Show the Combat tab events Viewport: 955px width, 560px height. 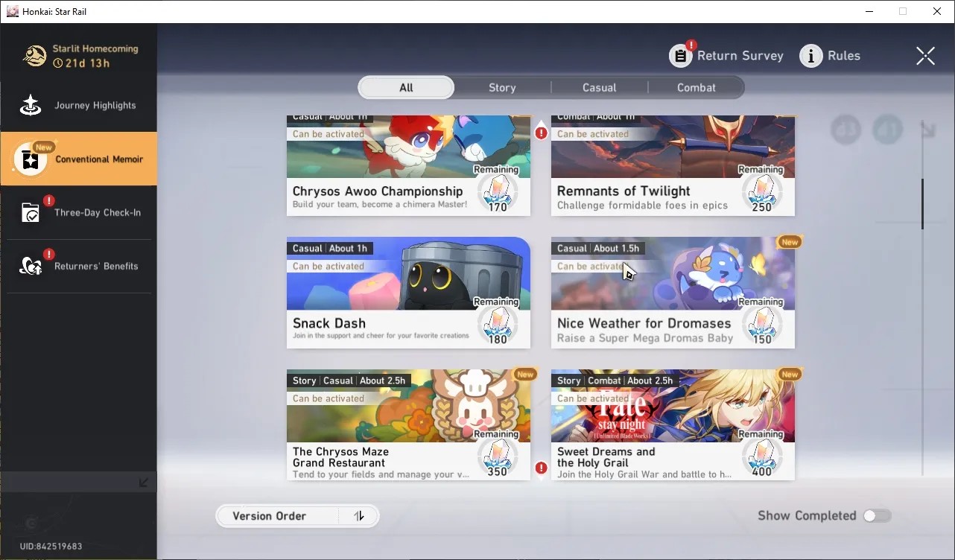coord(697,87)
